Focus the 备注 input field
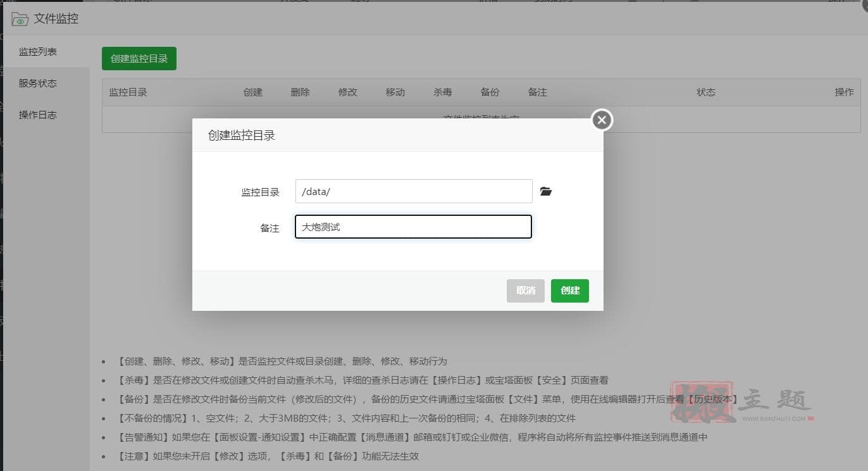Screen dimensions: 868x471 click(x=414, y=227)
